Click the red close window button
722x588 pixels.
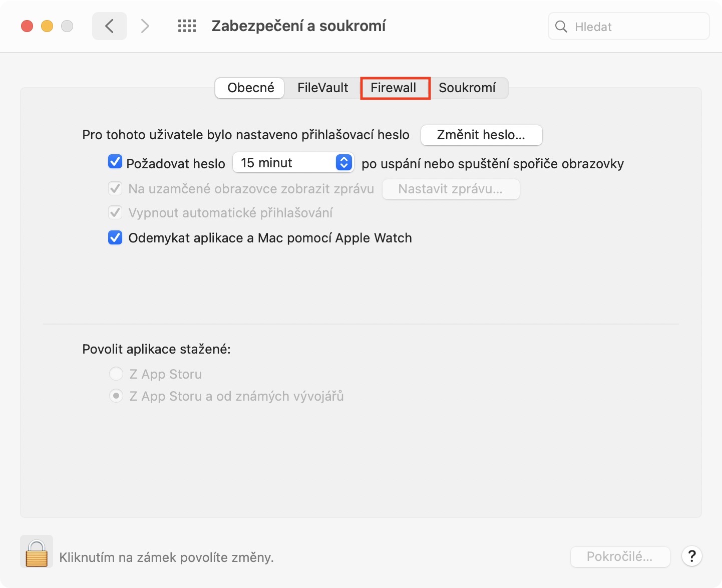click(x=27, y=26)
